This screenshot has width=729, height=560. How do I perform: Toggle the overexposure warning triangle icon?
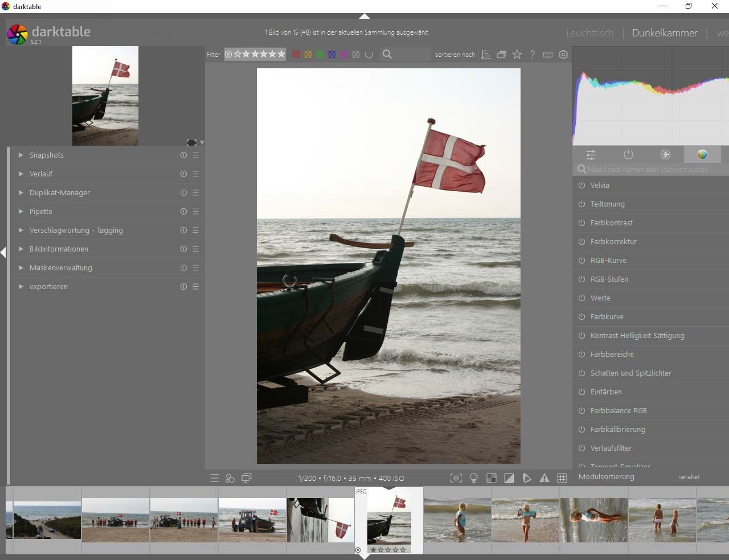[x=544, y=478]
